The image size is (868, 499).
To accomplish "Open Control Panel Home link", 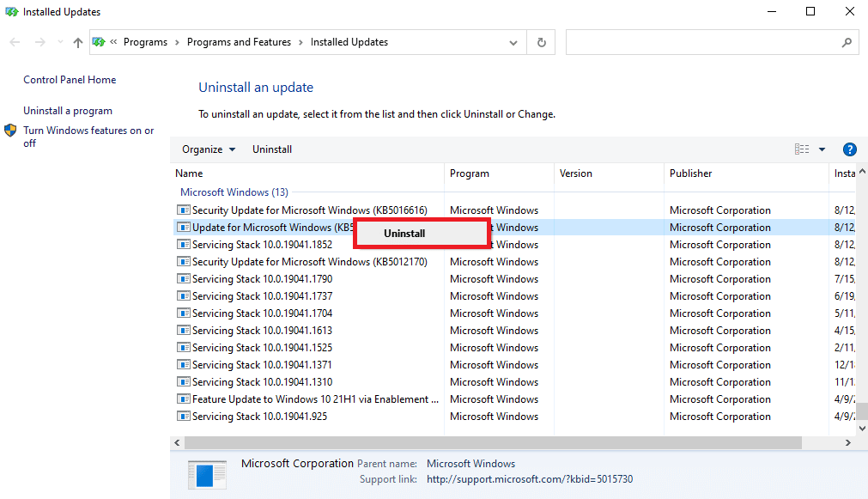I will coord(70,80).
